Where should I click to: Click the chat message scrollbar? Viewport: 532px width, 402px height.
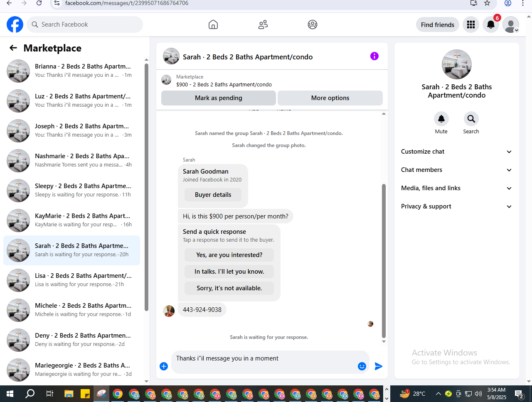[x=384, y=261]
